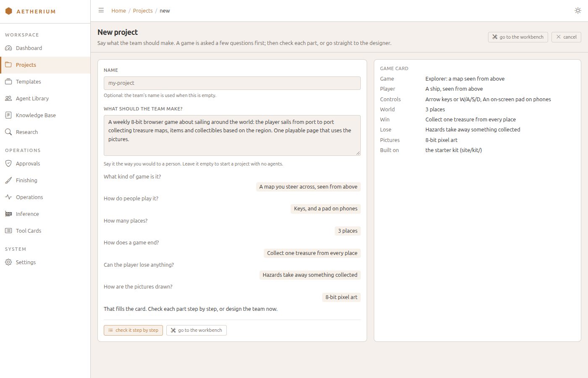Open Templates via its briefcase icon
This screenshot has width=588, height=378.
8,81
